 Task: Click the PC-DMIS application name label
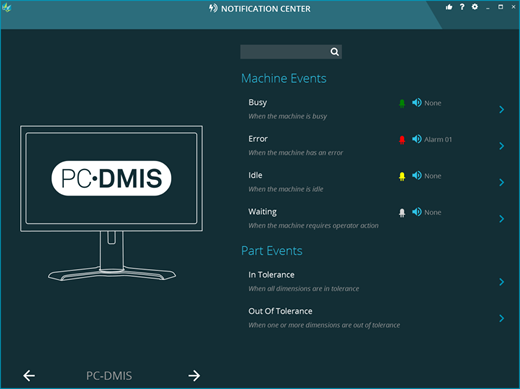click(x=109, y=376)
